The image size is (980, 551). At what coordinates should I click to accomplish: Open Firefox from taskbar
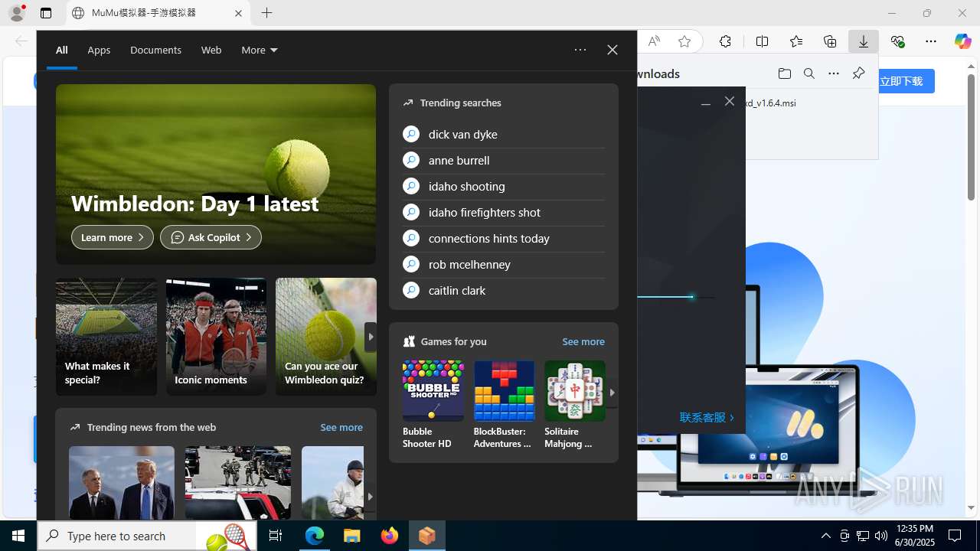390,536
